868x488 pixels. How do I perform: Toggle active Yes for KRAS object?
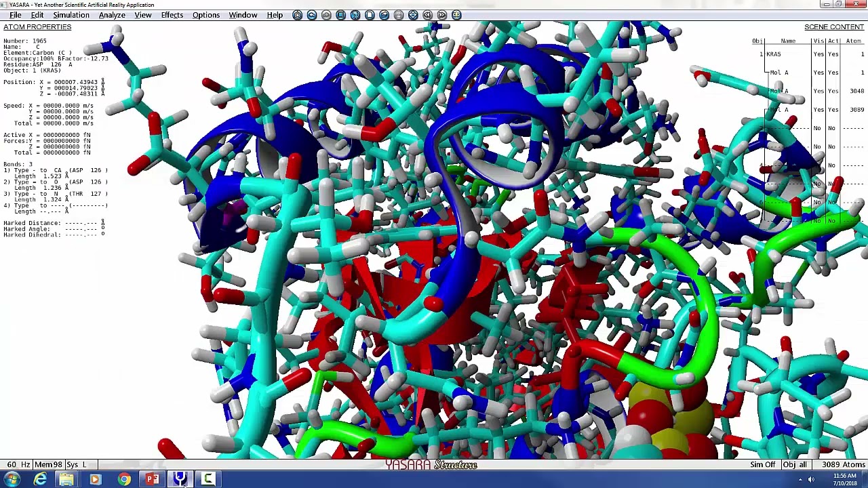pos(833,54)
